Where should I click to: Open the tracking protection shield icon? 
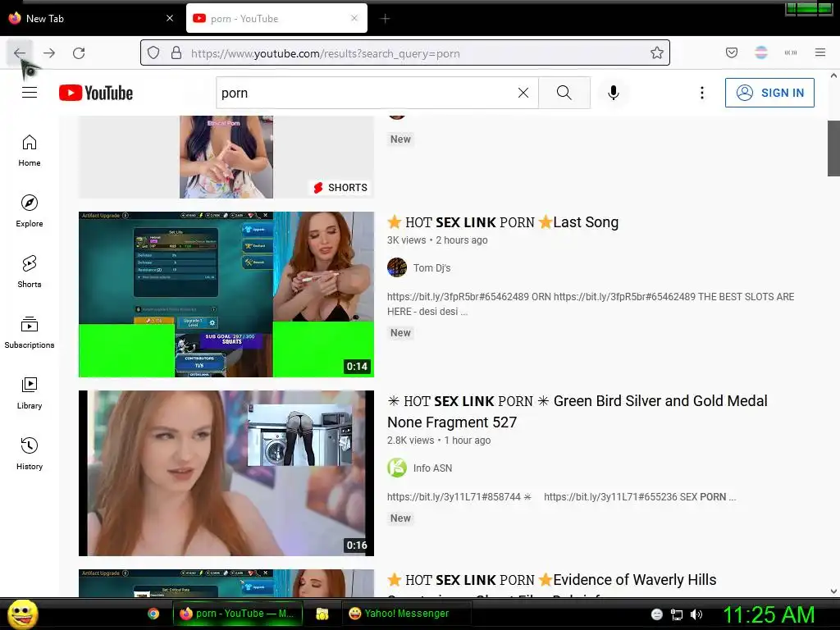pyautogui.click(x=153, y=53)
